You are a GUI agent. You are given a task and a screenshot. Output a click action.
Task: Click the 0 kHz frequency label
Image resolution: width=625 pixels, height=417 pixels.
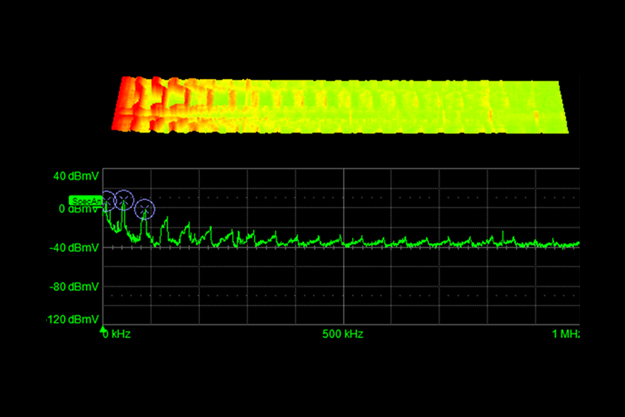tap(119, 333)
